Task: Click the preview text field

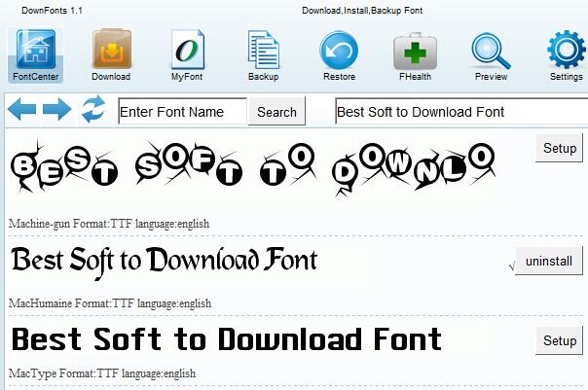Action: coord(461,111)
